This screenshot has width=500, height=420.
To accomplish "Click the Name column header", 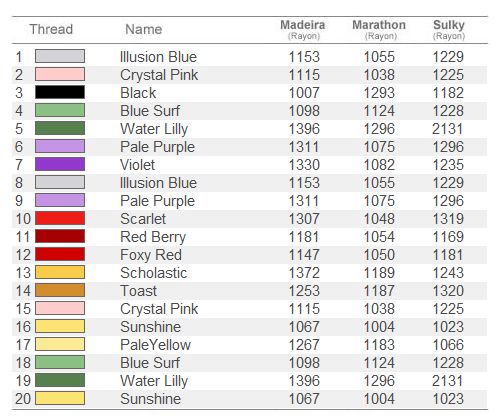I will coord(144,29).
